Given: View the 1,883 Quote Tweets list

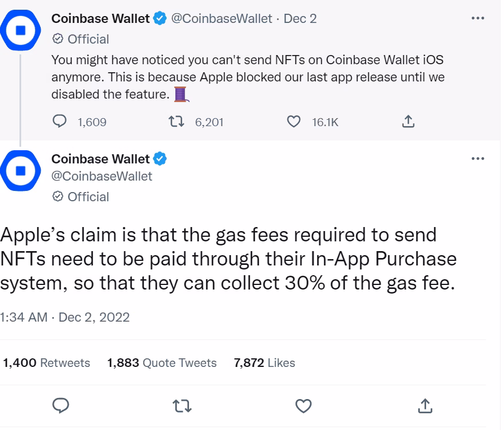Looking at the screenshot, I should click(162, 363).
